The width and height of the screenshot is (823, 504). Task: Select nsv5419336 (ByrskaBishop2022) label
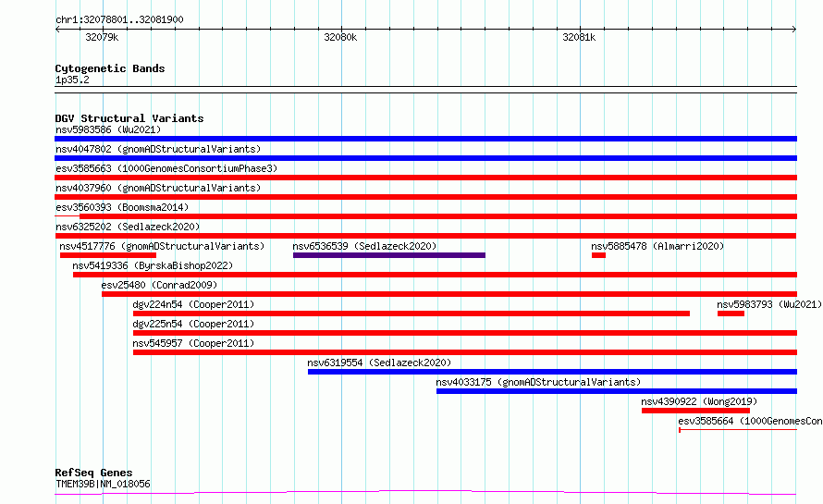click(153, 265)
